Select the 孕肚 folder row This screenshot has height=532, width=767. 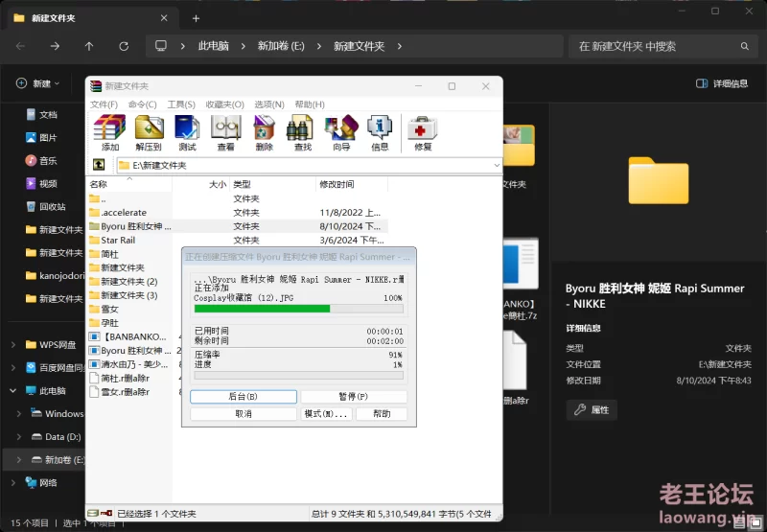point(133,323)
